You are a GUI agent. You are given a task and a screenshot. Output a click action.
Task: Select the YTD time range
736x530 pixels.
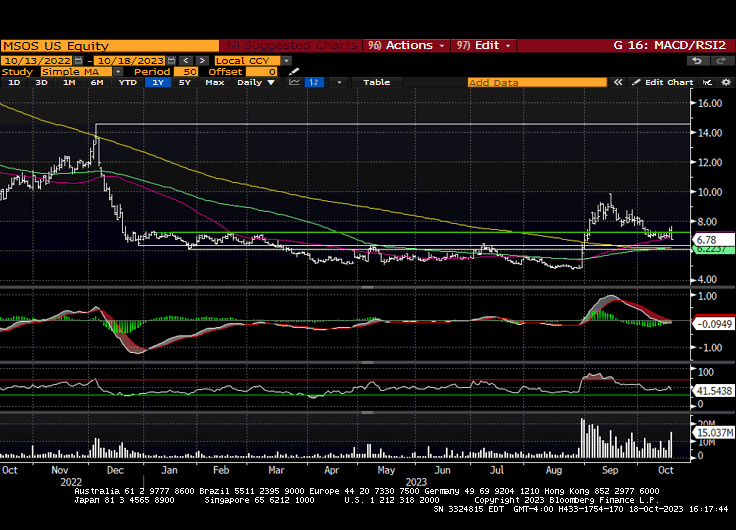127,82
